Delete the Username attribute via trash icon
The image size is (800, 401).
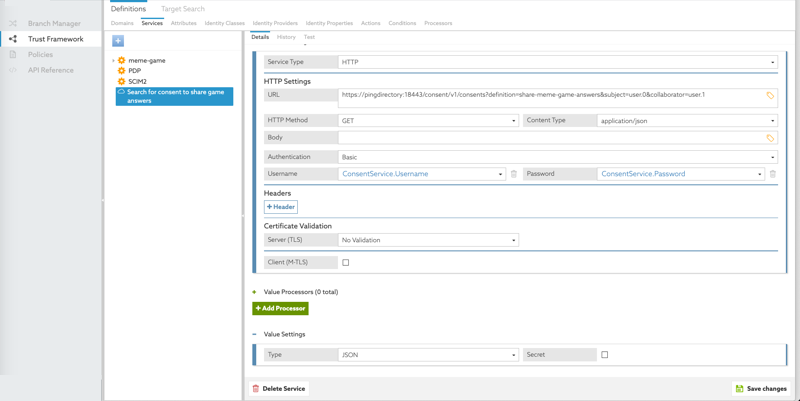514,174
